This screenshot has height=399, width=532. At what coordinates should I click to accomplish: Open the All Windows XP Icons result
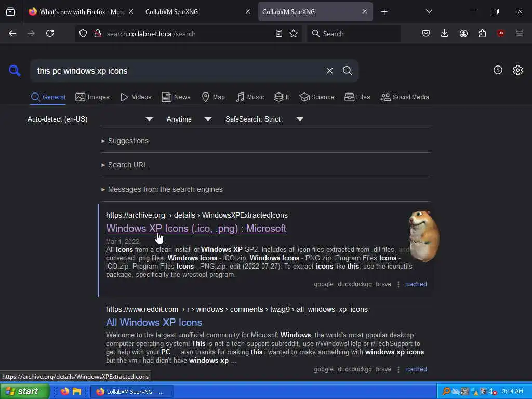(154, 322)
